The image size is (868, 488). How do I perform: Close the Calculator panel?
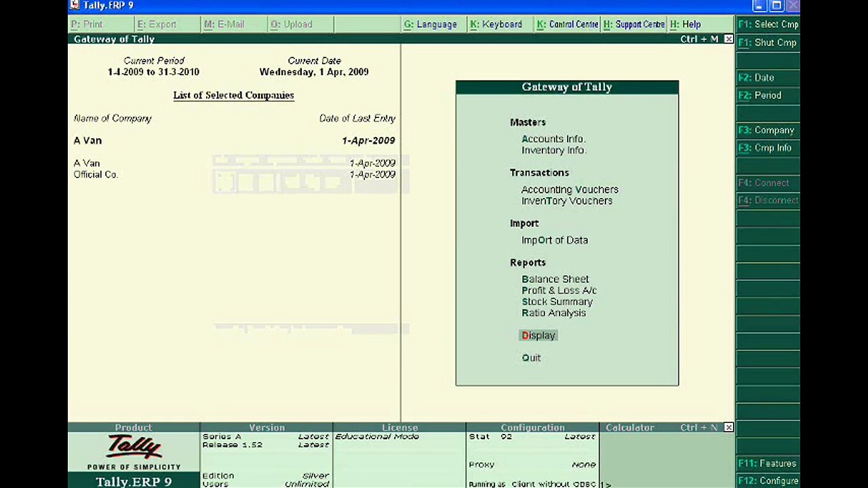tap(728, 428)
